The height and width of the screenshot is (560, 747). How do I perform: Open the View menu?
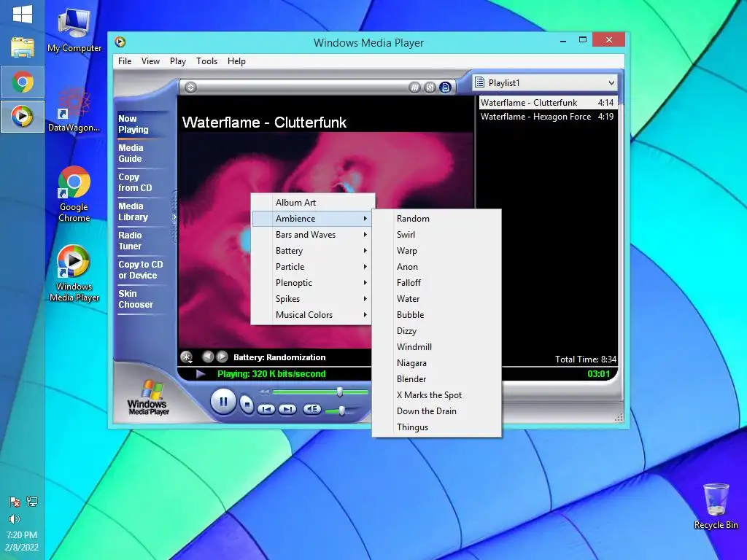(150, 61)
